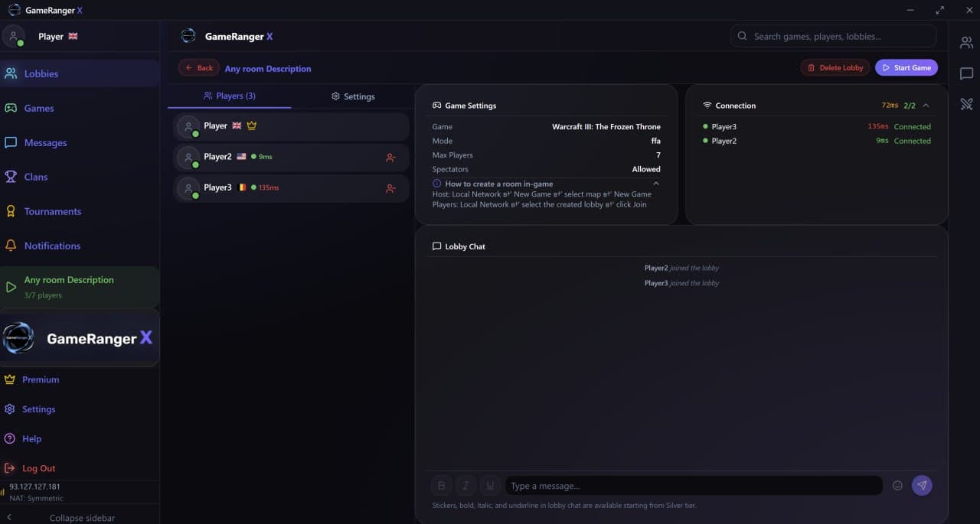This screenshot has height=524, width=980.
Task: Select Player3 row in players list
Action: tap(291, 187)
